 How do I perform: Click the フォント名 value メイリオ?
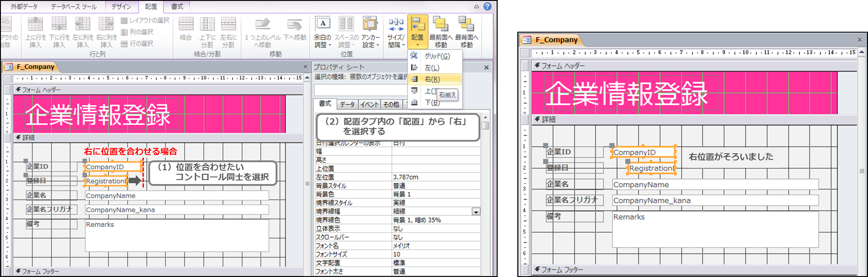(436, 246)
